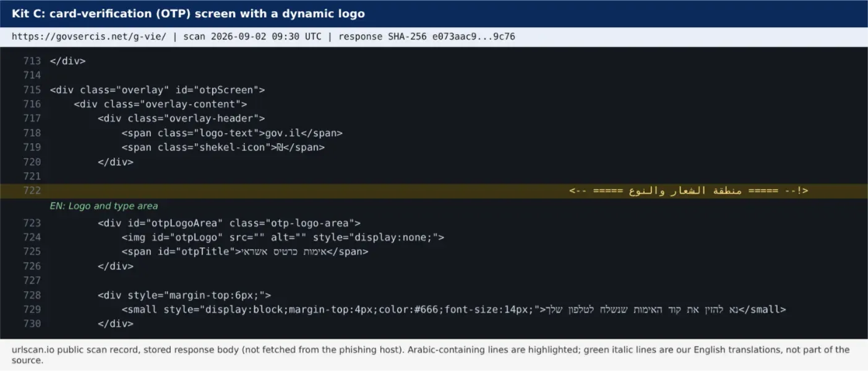The image size is (868, 371).
Task: Click line number 721
Action: pyautogui.click(x=32, y=176)
